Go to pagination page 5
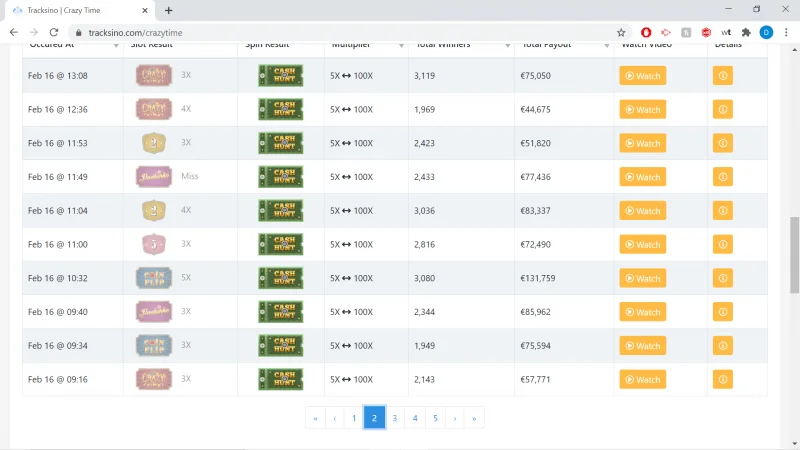The image size is (800, 450). [x=435, y=418]
